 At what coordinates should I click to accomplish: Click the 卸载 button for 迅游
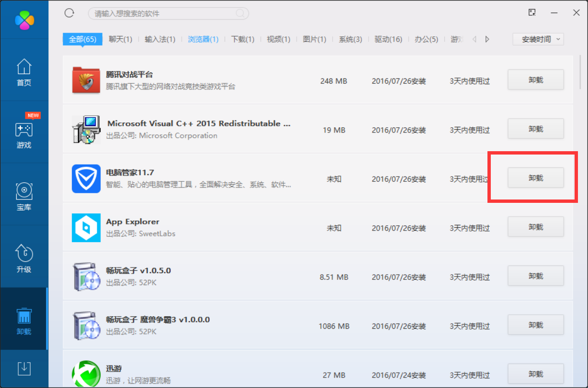tap(536, 374)
